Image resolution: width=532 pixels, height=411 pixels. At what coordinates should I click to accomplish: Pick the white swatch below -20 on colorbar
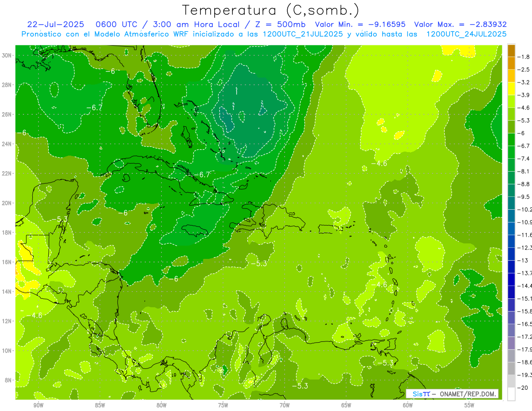pos(511,394)
